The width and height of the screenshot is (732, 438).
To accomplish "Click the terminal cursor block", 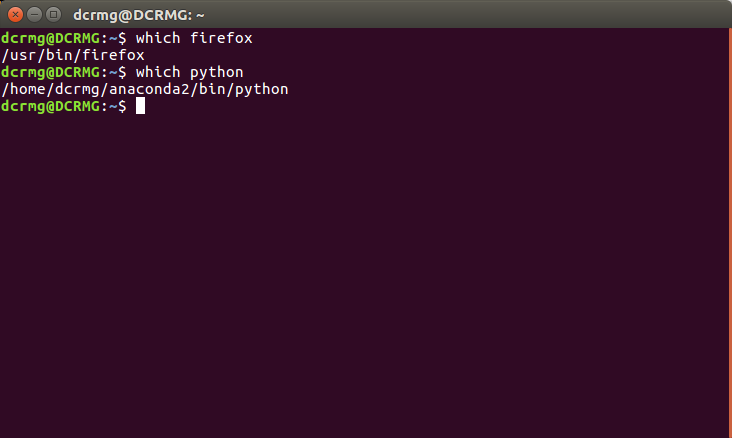I will click(141, 106).
